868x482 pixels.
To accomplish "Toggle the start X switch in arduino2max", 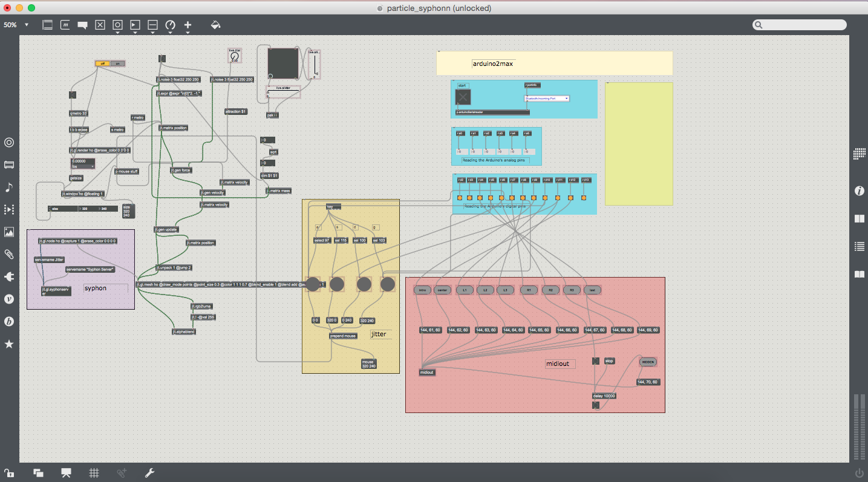I will pyautogui.click(x=463, y=98).
